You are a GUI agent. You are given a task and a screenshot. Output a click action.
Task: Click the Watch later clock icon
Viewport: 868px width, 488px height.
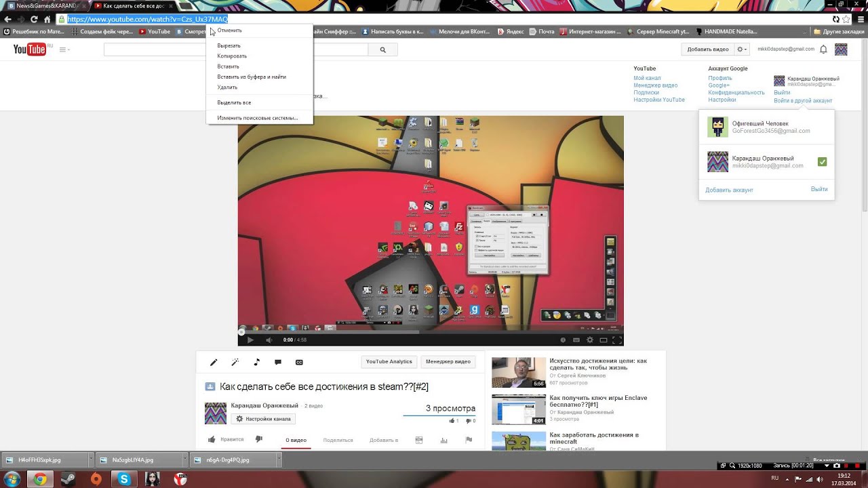[x=563, y=340]
